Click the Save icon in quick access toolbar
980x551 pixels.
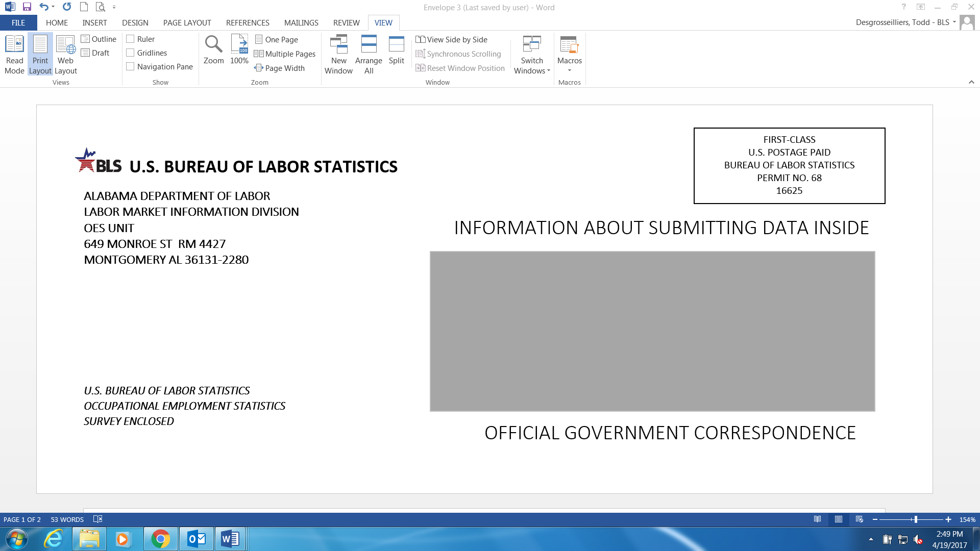[27, 7]
